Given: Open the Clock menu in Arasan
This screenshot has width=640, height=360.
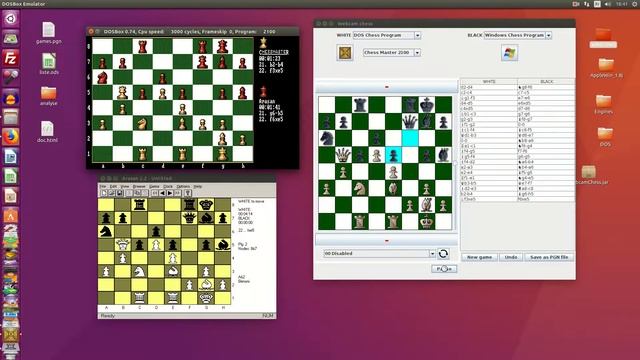Looking at the screenshot, I should 168,186.
